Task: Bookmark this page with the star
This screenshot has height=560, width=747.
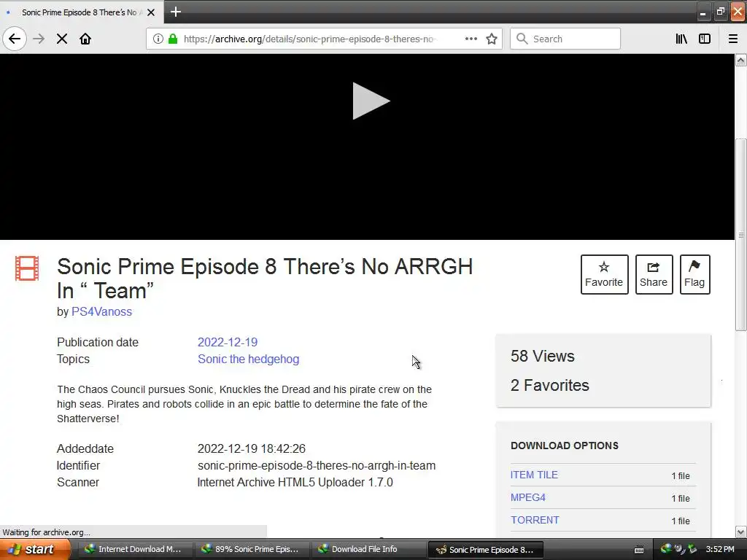Action: tap(492, 39)
